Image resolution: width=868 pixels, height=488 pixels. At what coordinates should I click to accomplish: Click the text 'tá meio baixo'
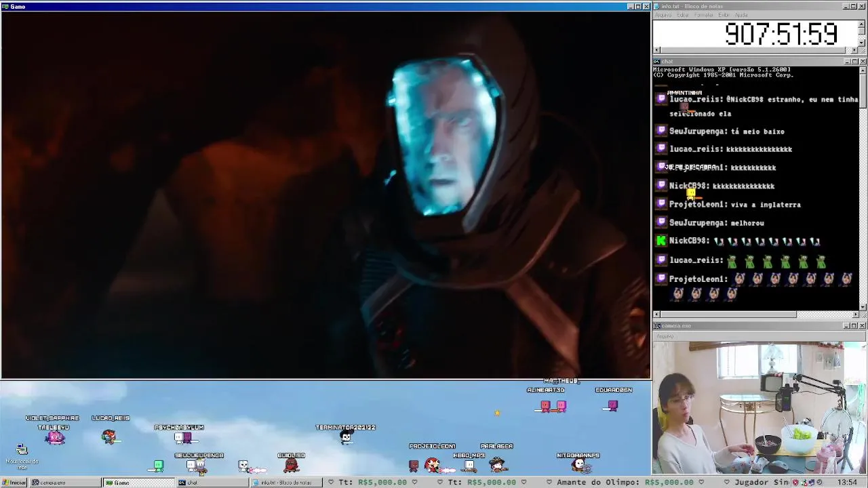[x=757, y=131]
